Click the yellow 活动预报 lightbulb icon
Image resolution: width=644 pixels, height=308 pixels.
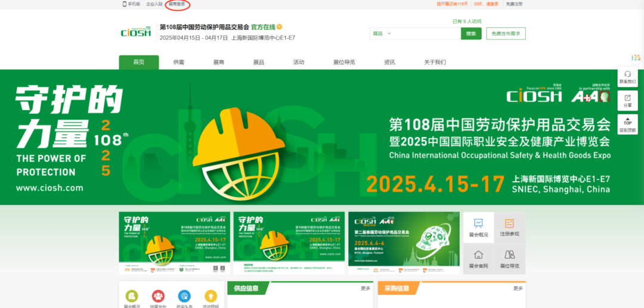pyautogui.click(x=210, y=296)
